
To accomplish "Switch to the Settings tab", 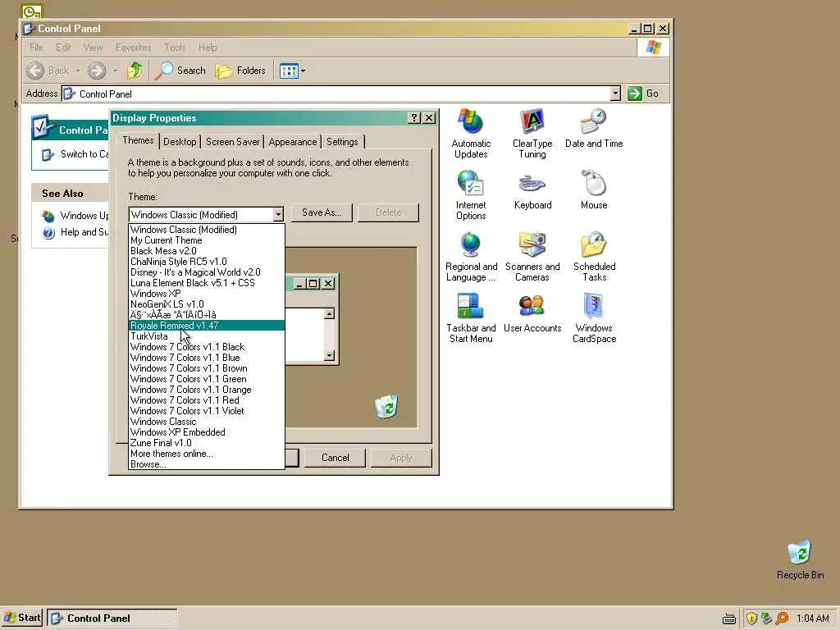I will click(x=342, y=142).
